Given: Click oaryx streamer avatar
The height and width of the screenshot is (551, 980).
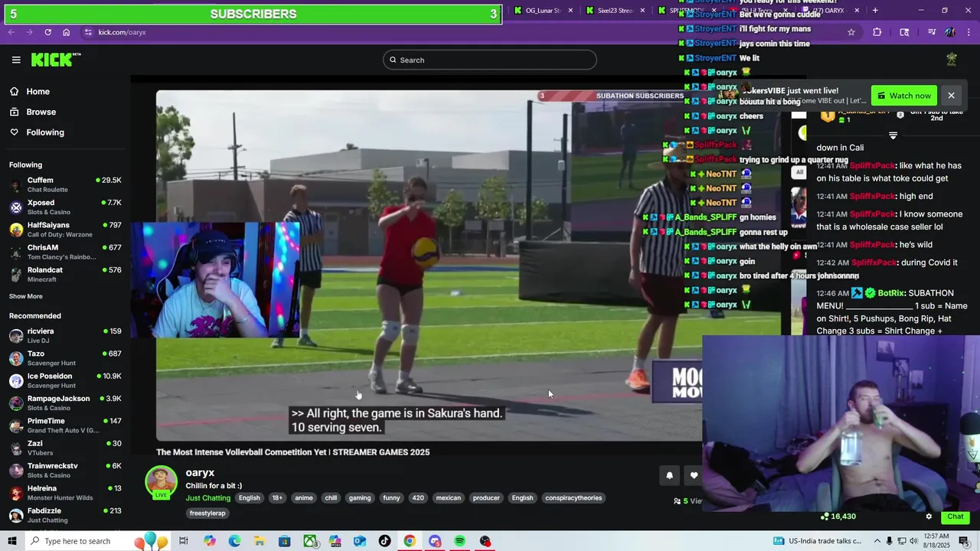Looking at the screenshot, I should point(162,481).
